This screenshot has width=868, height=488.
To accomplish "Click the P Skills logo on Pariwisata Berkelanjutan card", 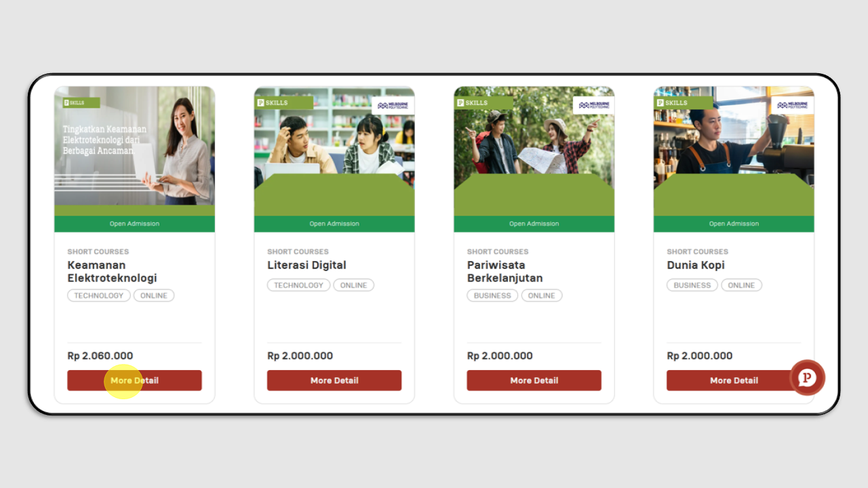I will click(x=484, y=103).
